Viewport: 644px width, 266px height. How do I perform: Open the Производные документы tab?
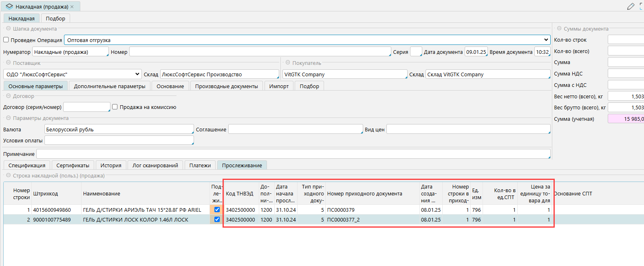pos(226,86)
